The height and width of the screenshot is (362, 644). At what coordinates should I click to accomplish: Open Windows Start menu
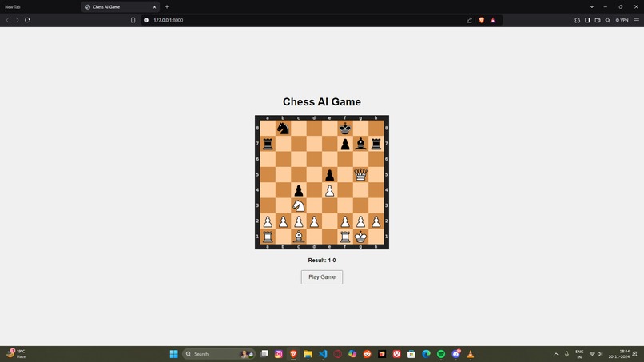(x=173, y=354)
